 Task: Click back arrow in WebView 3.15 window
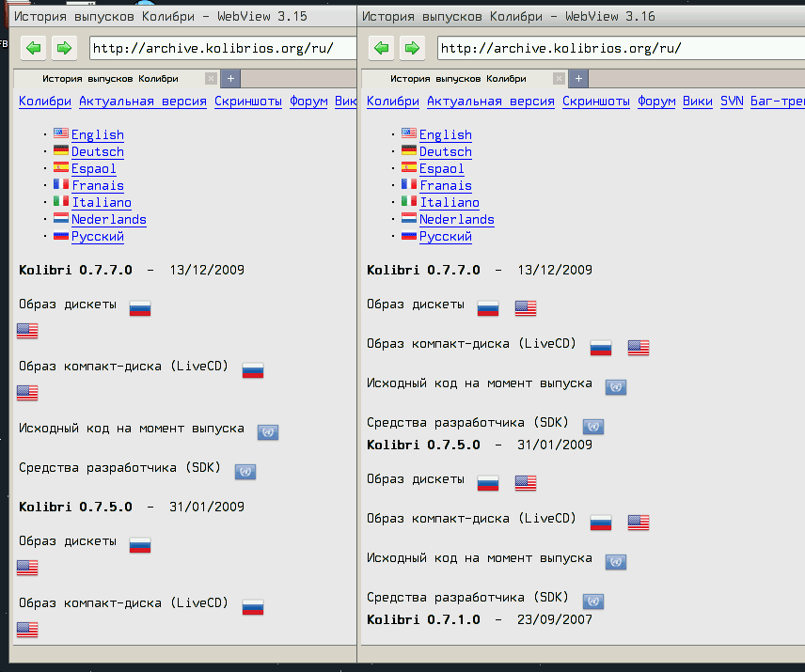pyautogui.click(x=35, y=48)
